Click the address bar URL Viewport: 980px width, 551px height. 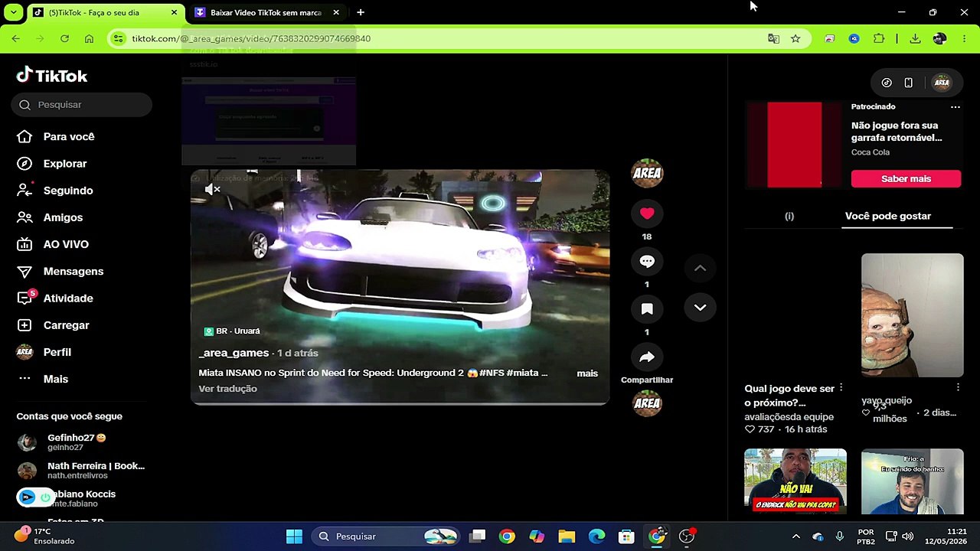coord(251,38)
